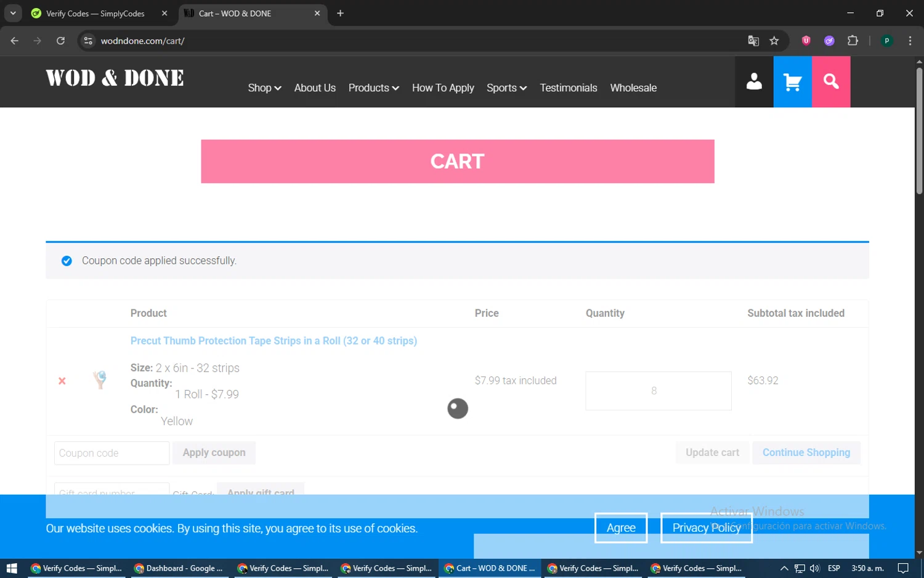The image size is (924, 578).
Task: Open the red shield extension icon
Action: click(x=806, y=41)
